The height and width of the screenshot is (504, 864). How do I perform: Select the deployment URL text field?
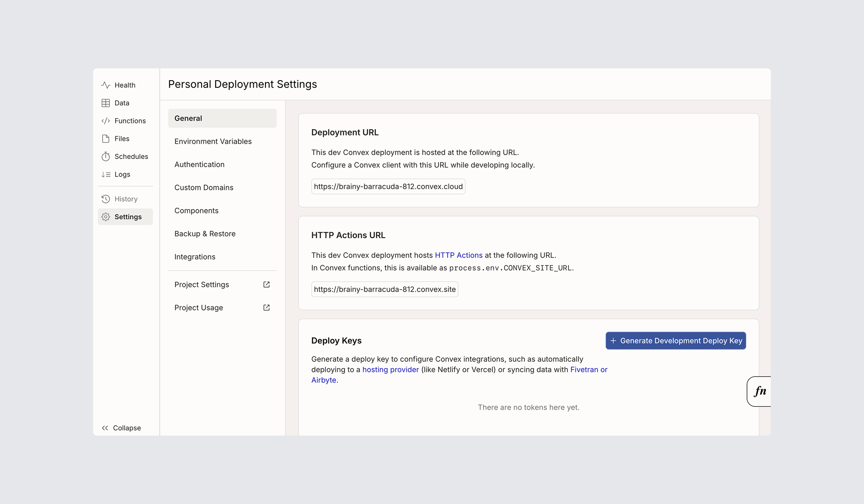(388, 186)
